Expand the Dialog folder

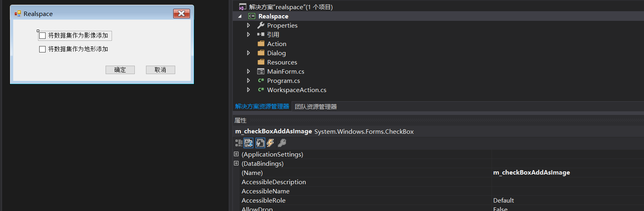pyautogui.click(x=248, y=53)
